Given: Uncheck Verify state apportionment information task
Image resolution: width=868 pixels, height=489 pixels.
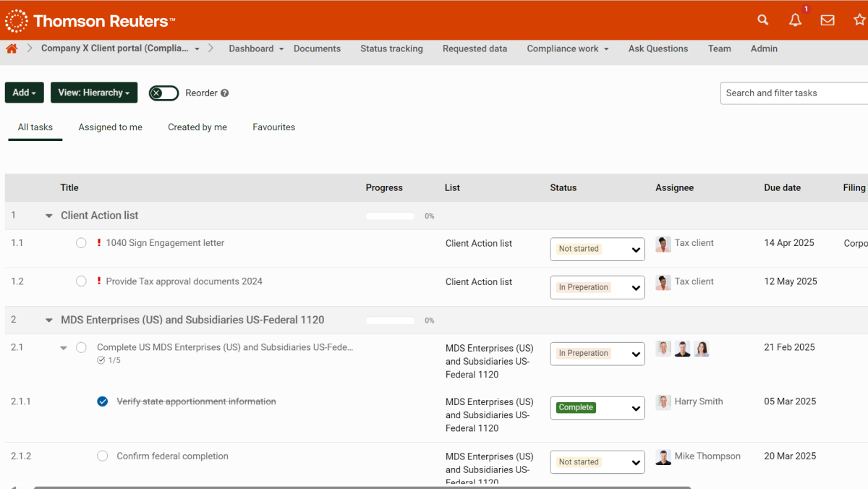Looking at the screenshot, I should [x=103, y=401].
